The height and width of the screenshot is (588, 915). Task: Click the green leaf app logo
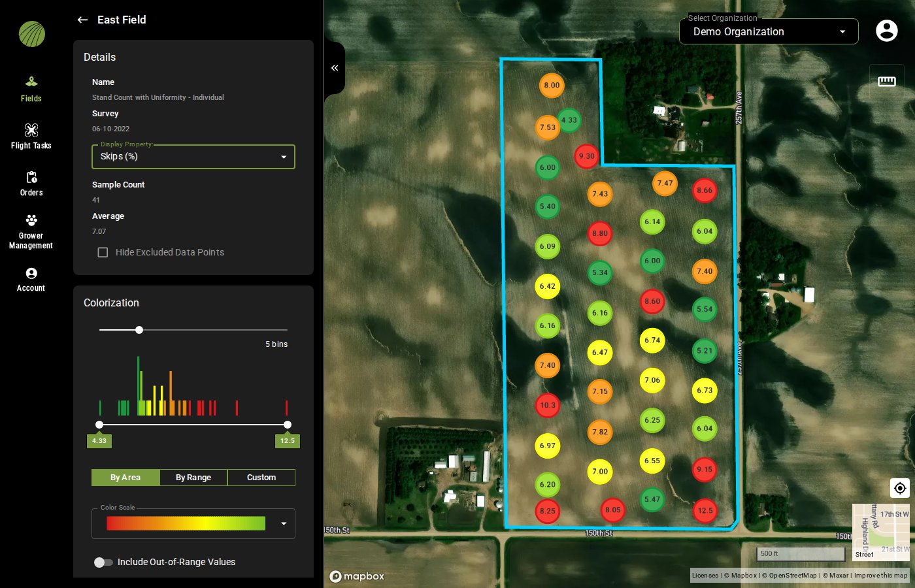pos(31,34)
